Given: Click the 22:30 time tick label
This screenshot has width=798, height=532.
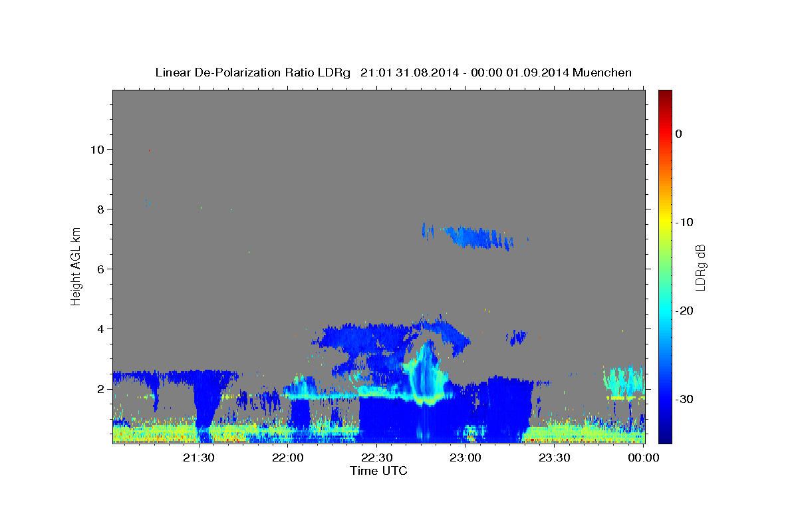Looking at the screenshot, I should click(x=376, y=457).
